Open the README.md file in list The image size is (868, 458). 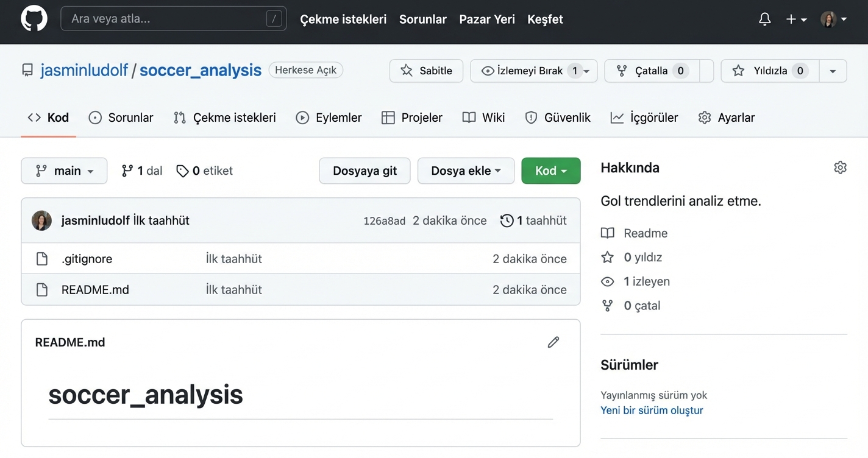pyautogui.click(x=95, y=290)
